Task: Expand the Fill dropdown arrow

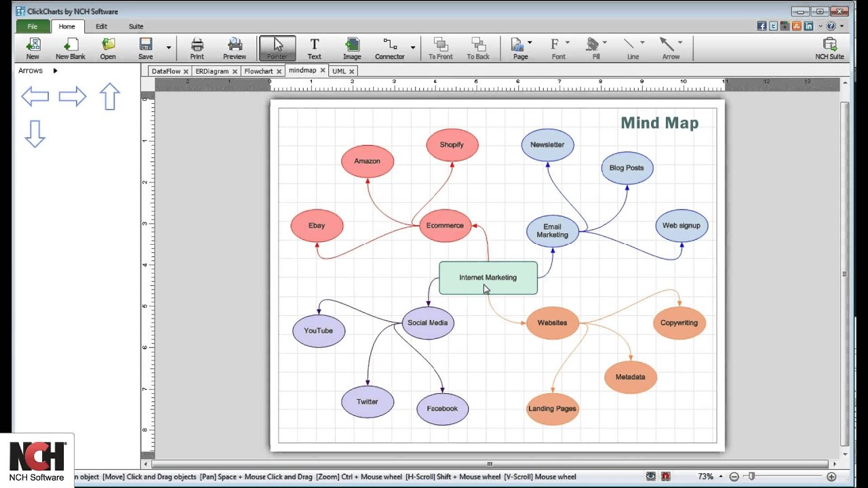Action: [x=604, y=43]
